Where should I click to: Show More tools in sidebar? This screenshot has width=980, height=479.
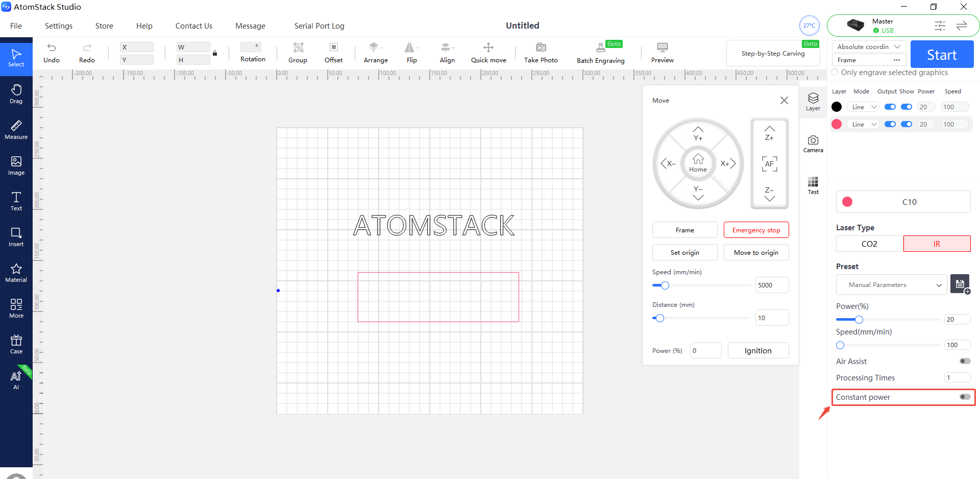click(x=16, y=308)
